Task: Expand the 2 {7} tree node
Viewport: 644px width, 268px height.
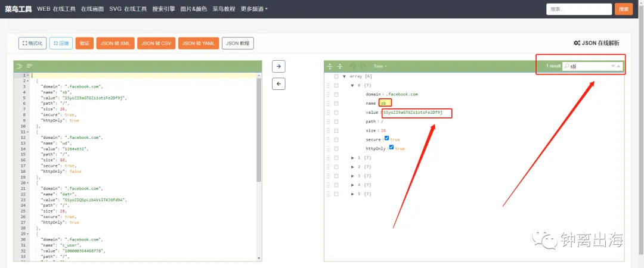Action: [352, 167]
